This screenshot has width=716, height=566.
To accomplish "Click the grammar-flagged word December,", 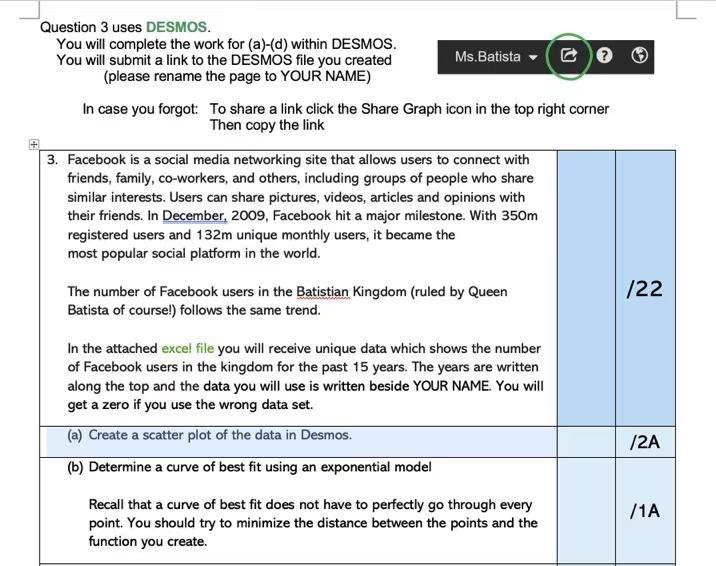I will pyautogui.click(x=195, y=215).
